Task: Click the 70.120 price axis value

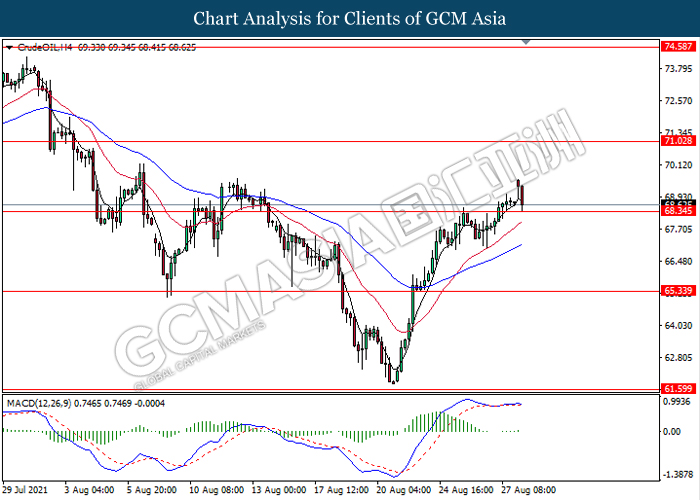Action: [x=679, y=165]
